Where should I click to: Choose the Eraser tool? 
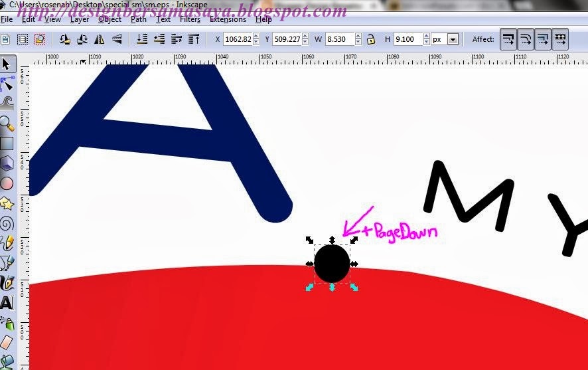tap(7, 342)
